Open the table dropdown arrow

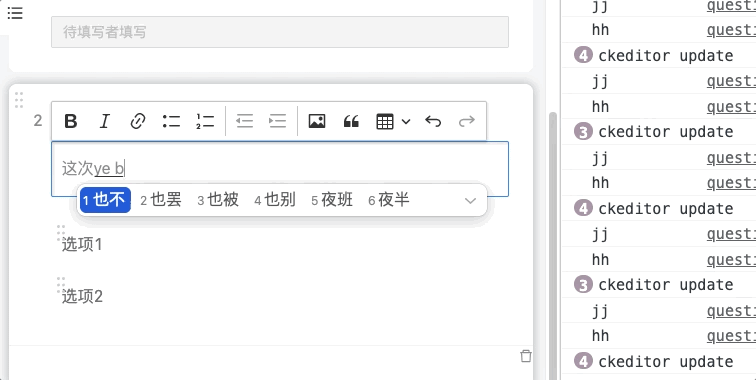[x=406, y=122]
